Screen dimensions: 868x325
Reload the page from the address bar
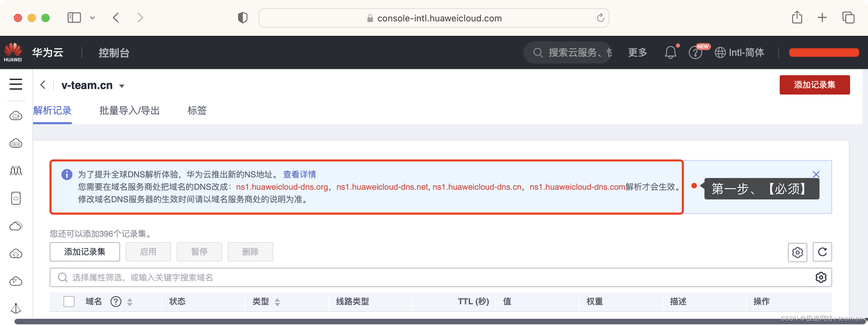[x=601, y=18]
